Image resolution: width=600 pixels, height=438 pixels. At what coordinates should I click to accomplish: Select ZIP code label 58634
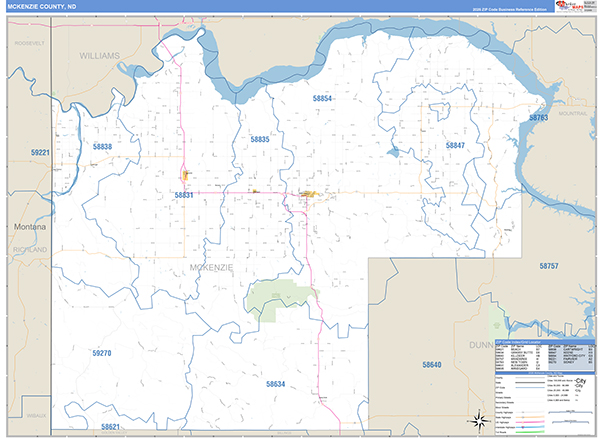point(276,384)
